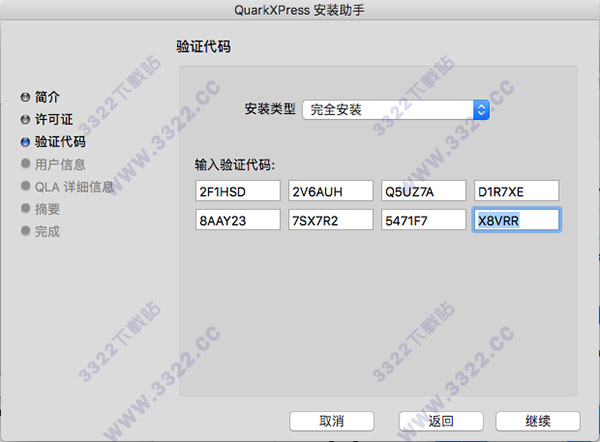Select the 验证代码 step in sidebar
The width and height of the screenshot is (600, 442).
60,142
